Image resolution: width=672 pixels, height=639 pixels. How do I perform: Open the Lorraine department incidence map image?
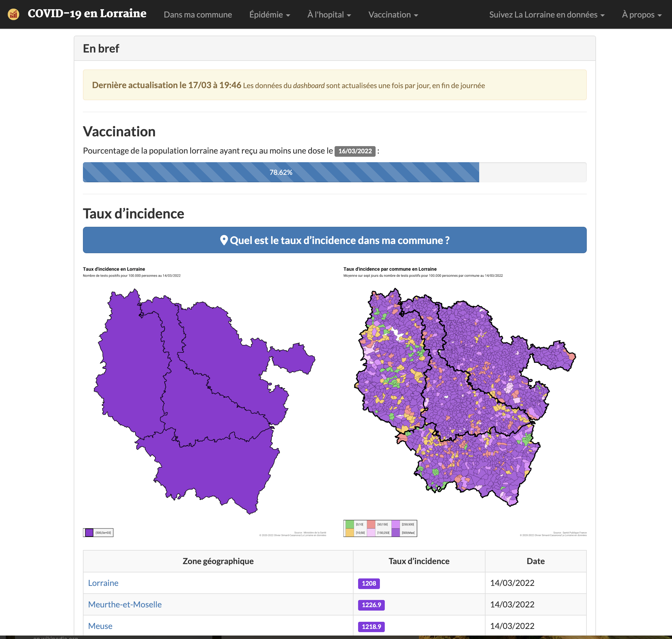(x=205, y=401)
